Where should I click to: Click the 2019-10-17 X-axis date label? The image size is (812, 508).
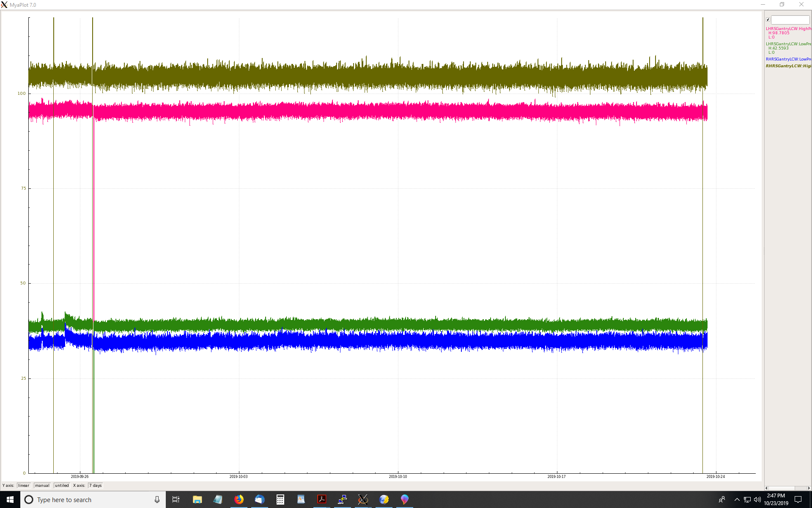557,477
